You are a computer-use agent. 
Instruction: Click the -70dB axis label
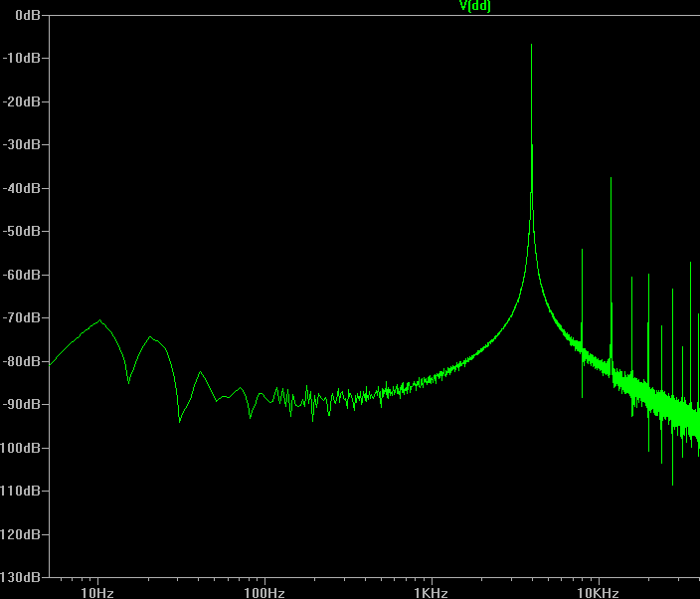(22, 317)
